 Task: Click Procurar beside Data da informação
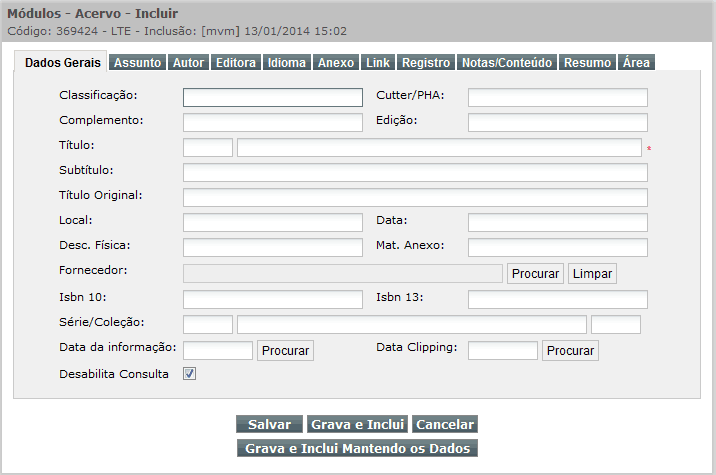pyautogui.click(x=285, y=350)
